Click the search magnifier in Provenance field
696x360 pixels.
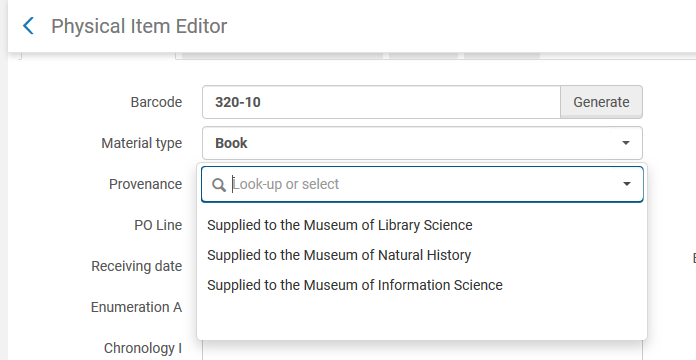tap(219, 185)
